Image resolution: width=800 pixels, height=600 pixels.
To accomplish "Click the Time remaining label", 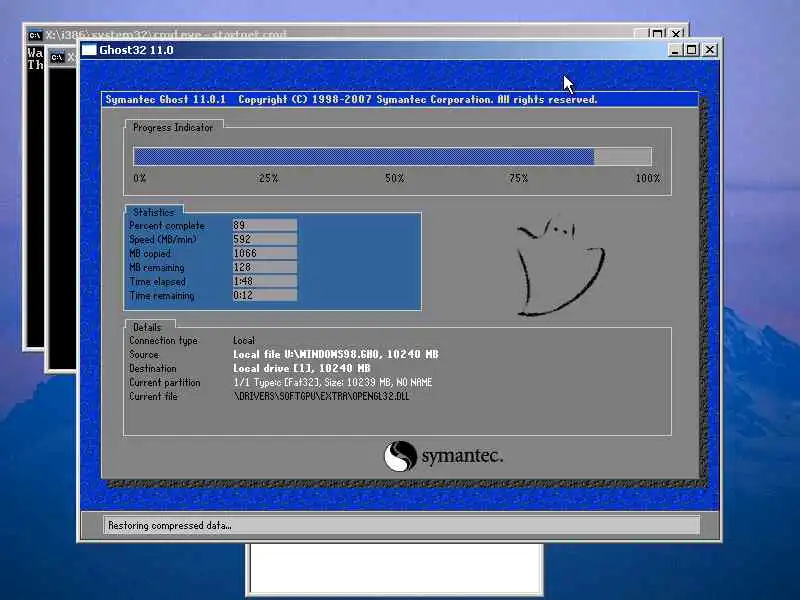I will (x=162, y=295).
